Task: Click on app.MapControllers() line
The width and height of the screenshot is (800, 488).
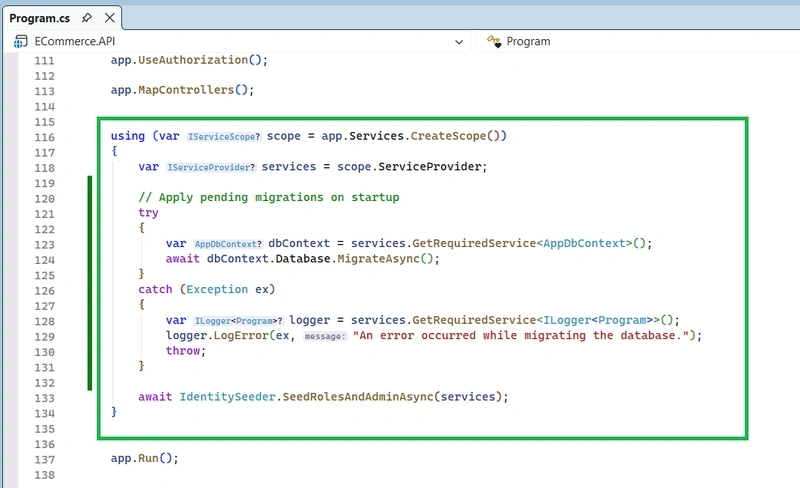Action: pos(182,90)
